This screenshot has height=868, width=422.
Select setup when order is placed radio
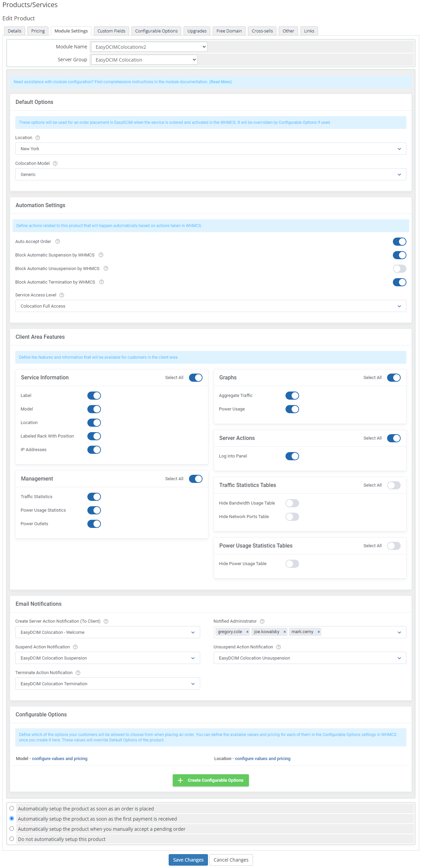[x=12, y=808]
